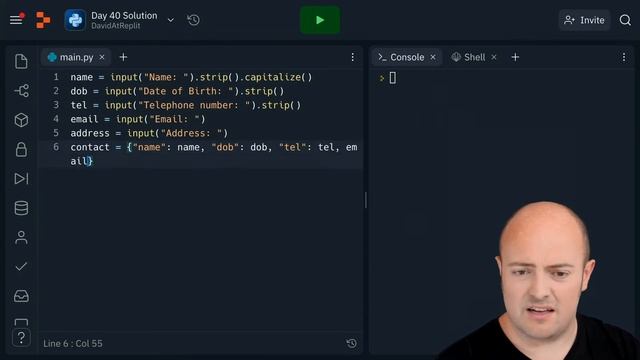Screen dimensions: 640x360
Task: Open the inbox tray icon in the sidebar
Action: pyautogui.click(x=21, y=296)
